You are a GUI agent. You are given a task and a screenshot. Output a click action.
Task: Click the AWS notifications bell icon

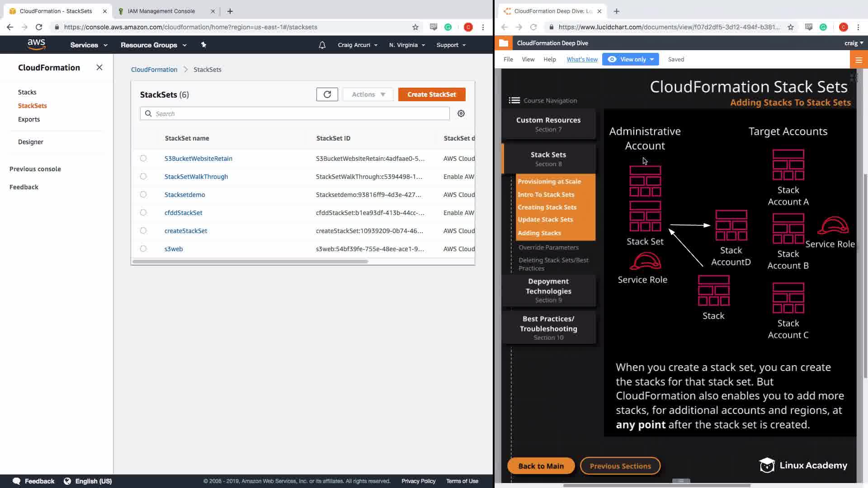[x=322, y=45]
